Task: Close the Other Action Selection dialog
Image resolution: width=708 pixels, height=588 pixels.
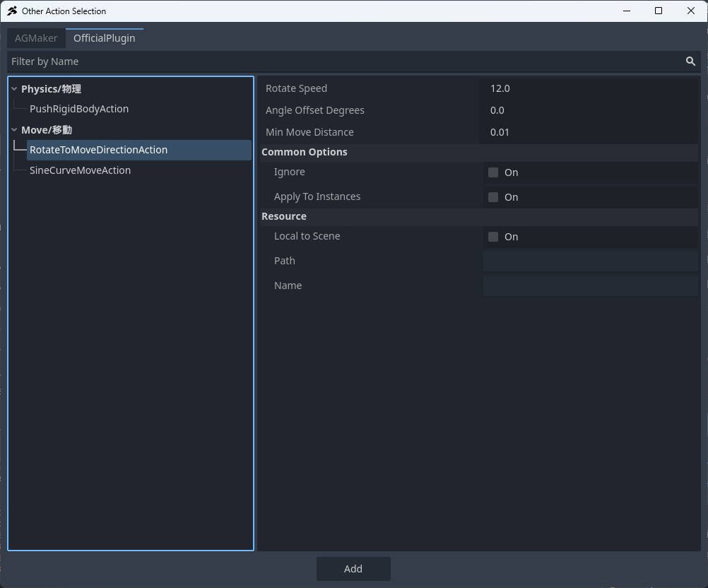Action: [x=691, y=11]
